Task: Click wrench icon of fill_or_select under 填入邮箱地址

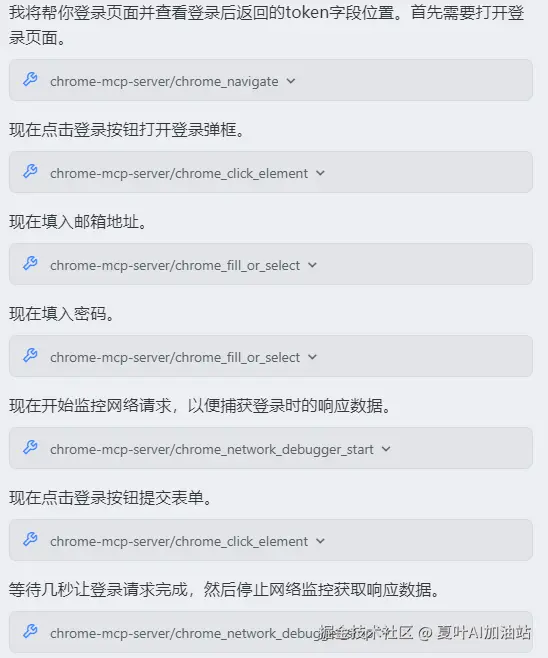Action: pos(30,264)
